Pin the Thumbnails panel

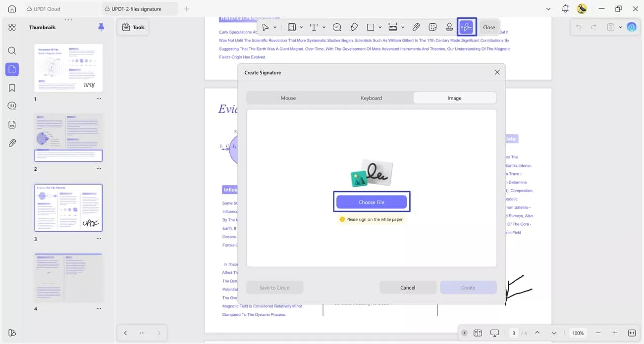101,27
